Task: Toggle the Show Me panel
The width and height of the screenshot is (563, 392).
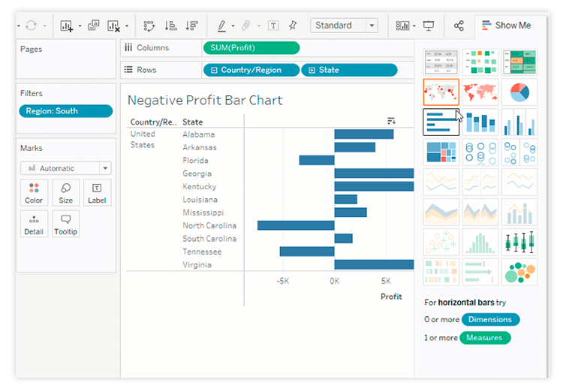Action: point(504,26)
